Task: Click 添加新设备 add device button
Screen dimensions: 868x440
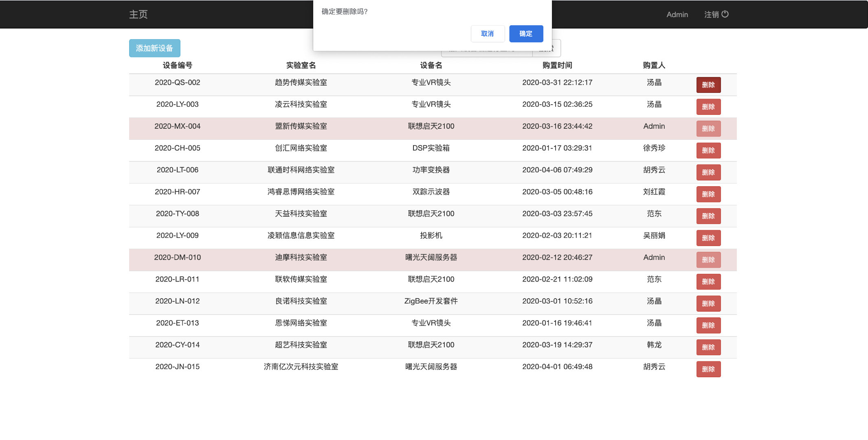Action: (154, 48)
